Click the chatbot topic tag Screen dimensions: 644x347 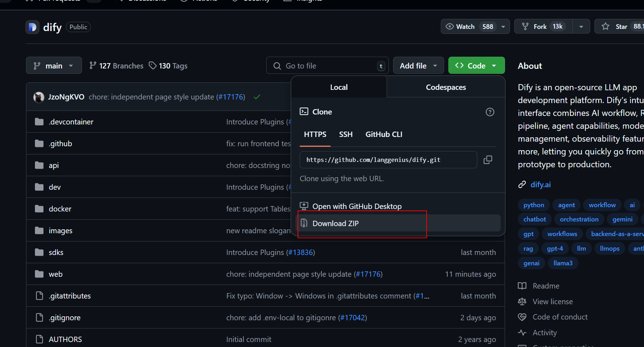pyautogui.click(x=535, y=219)
